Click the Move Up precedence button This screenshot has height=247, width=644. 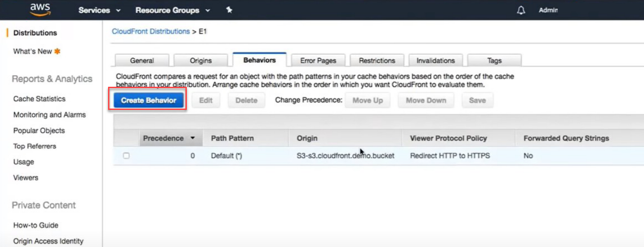367,101
